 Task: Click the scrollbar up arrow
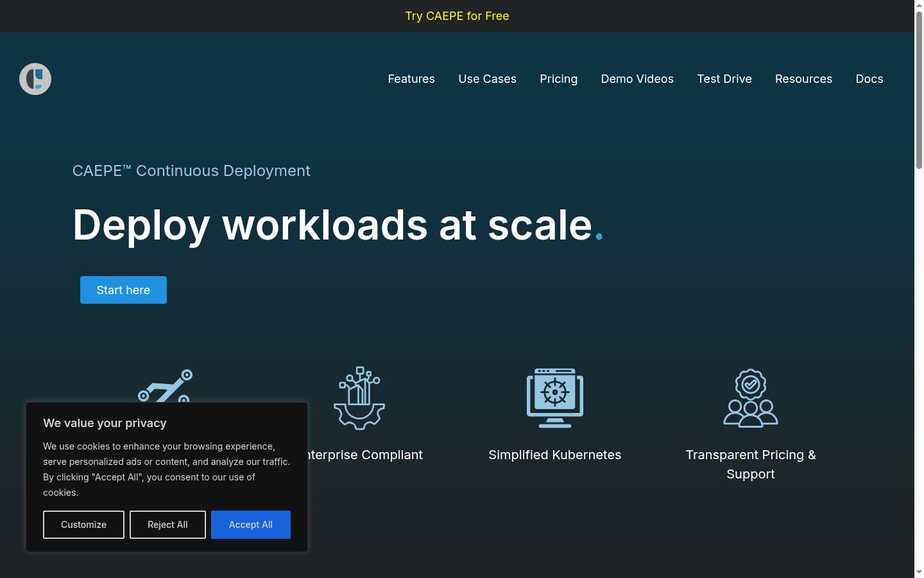pos(919,5)
